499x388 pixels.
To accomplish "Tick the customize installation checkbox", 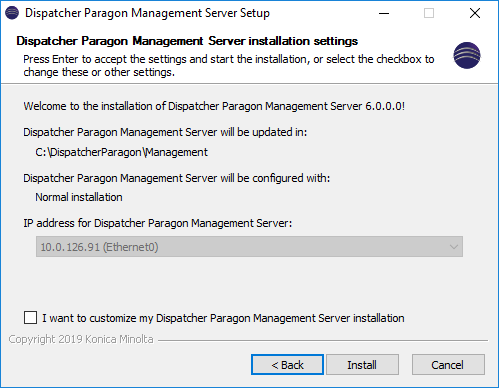I will pyautogui.click(x=30, y=317).
